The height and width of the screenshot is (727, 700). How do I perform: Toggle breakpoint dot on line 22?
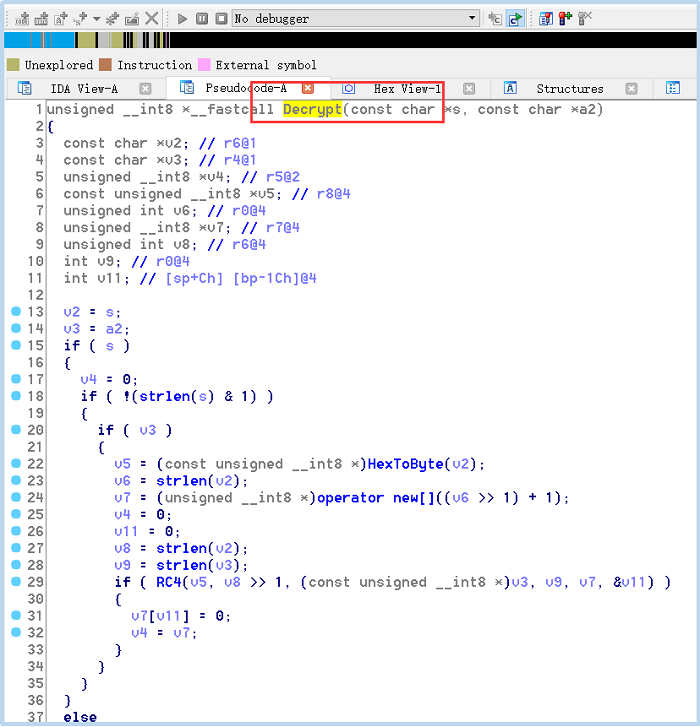[16, 463]
